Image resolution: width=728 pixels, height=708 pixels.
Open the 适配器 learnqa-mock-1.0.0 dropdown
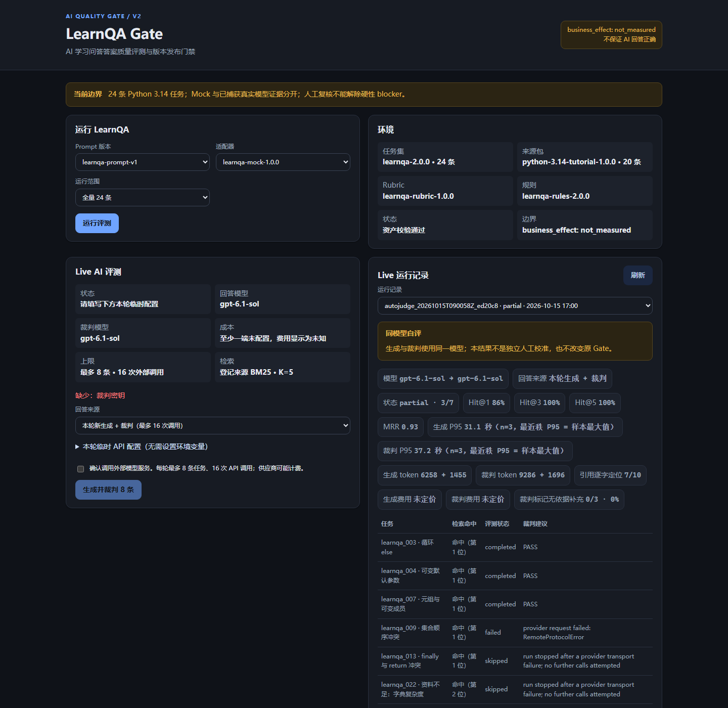pyautogui.click(x=283, y=162)
